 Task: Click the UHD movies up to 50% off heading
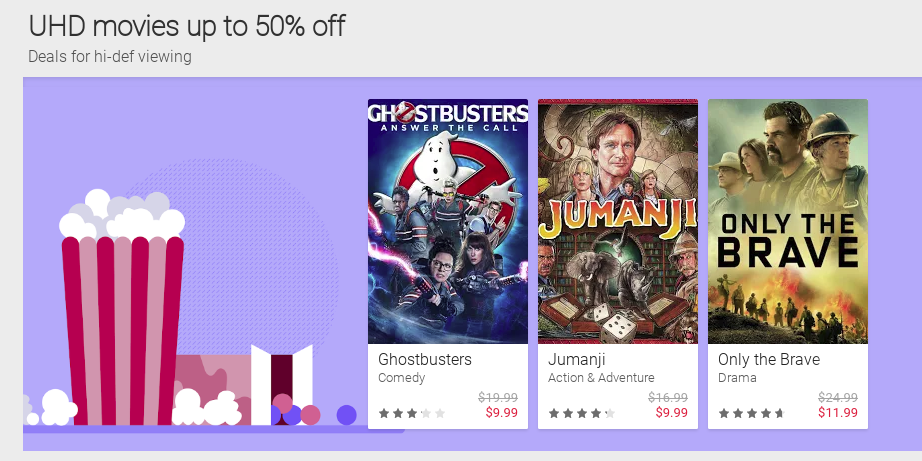click(x=186, y=26)
